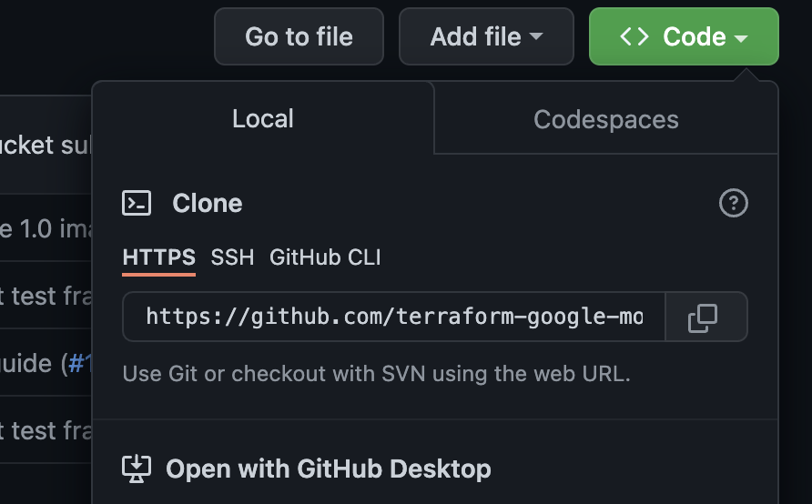The height and width of the screenshot is (504, 812).
Task: Collapse the green Code dropdown arrow
Action: 741,38
